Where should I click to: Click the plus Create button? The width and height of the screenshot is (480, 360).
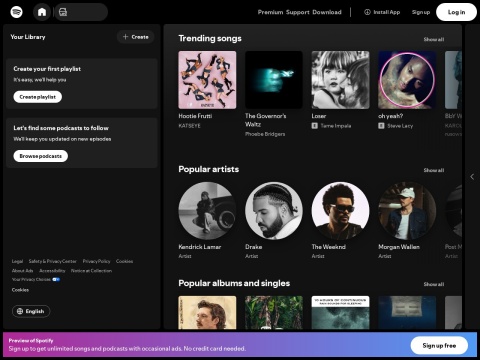tap(135, 37)
